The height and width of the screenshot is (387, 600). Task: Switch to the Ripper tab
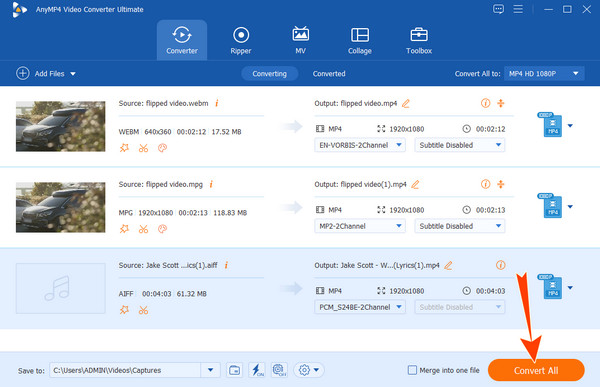(x=241, y=40)
